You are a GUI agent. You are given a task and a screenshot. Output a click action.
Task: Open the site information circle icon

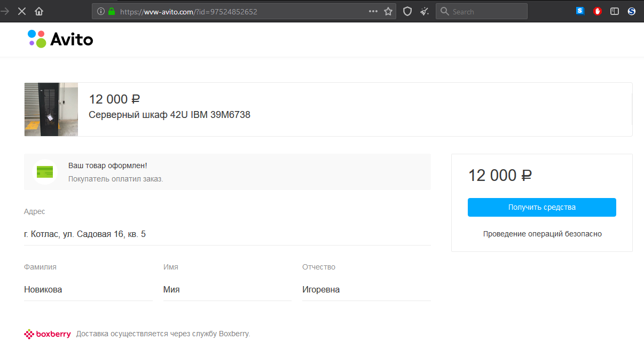tap(101, 11)
